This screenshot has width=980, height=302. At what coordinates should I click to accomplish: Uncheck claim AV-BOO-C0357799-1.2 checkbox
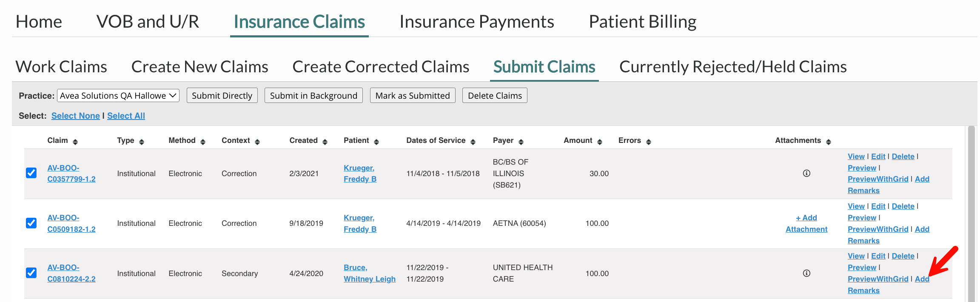[x=31, y=173]
